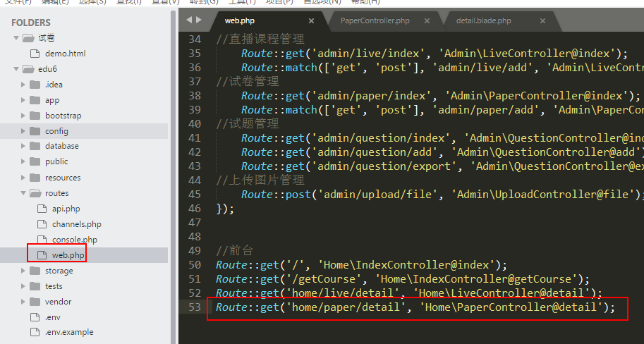644x344 pixels.
Task: Click the left tab navigation arrow
Action: coord(189,20)
